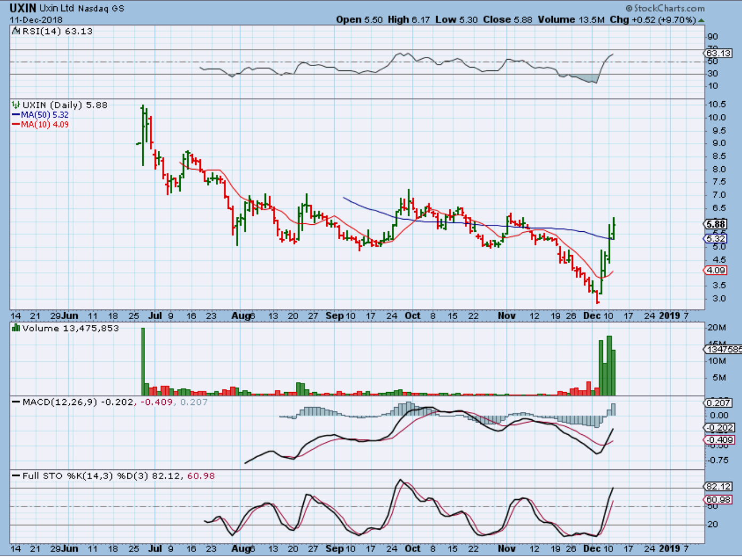This screenshot has width=742, height=560.
Task: Click the Volume bar-chart legend icon
Action: tap(16, 328)
